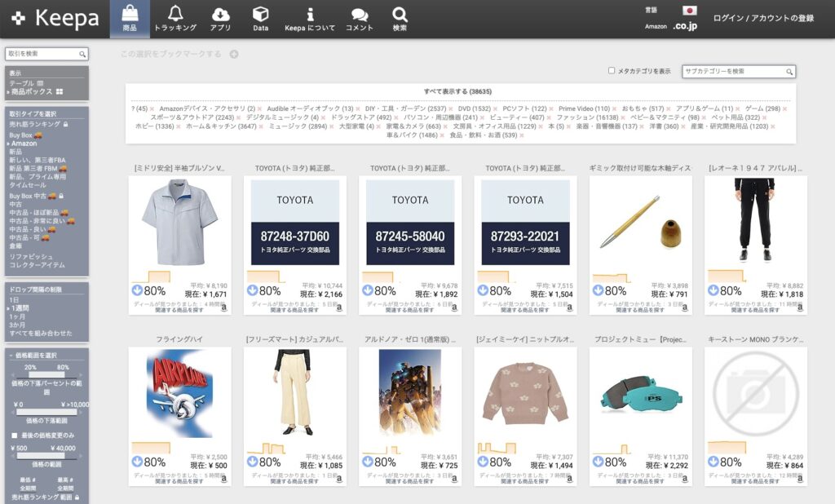835x504 pixels.
Task: Click the 20%–80% price drop percent slider
Action: click(46, 375)
